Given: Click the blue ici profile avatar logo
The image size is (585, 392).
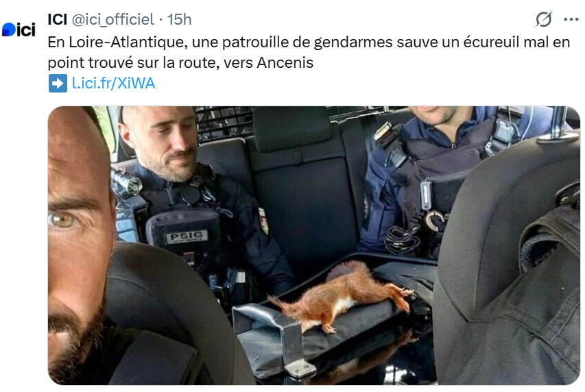Looking at the screenshot, I should 19,30.
